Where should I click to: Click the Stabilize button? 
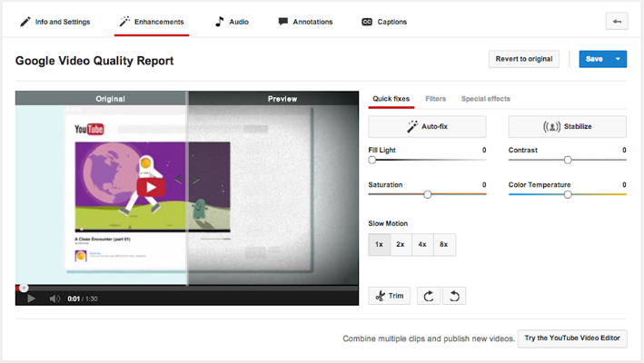click(x=567, y=126)
